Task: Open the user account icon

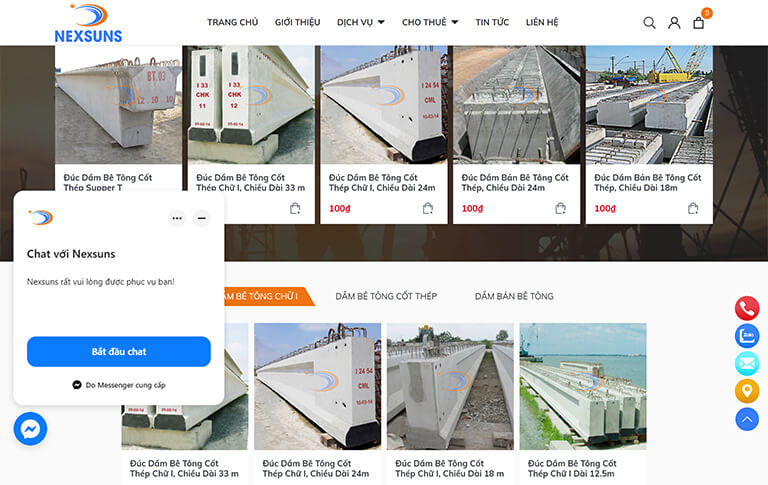Action: (674, 23)
